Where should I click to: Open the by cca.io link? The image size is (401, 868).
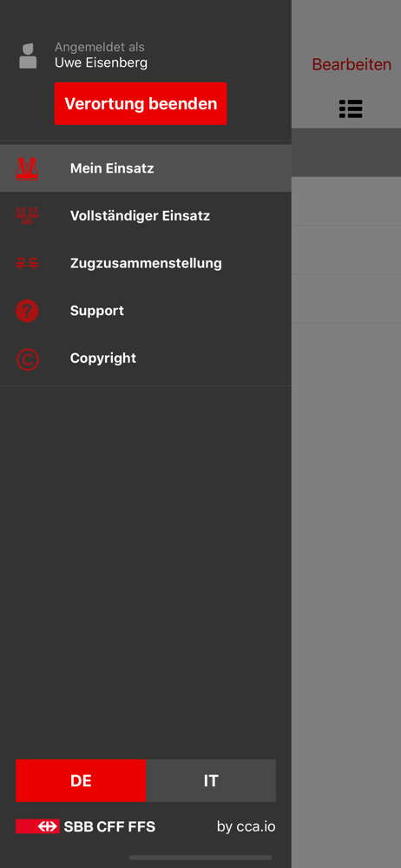click(x=246, y=826)
